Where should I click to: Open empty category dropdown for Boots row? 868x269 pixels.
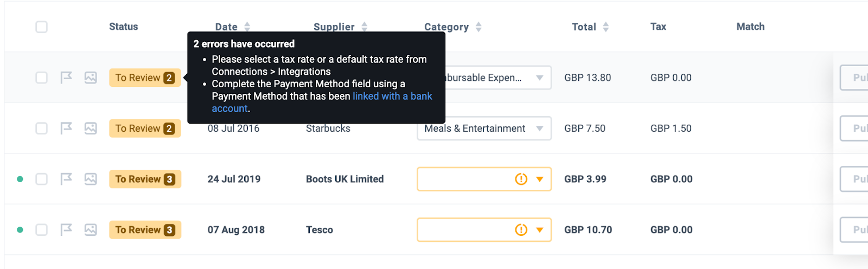click(539, 179)
